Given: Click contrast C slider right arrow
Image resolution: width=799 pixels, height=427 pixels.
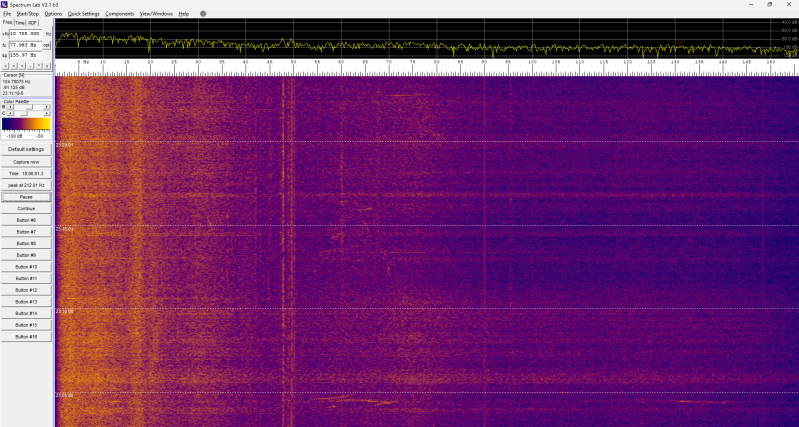Looking at the screenshot, I should (x=47, y=113).
